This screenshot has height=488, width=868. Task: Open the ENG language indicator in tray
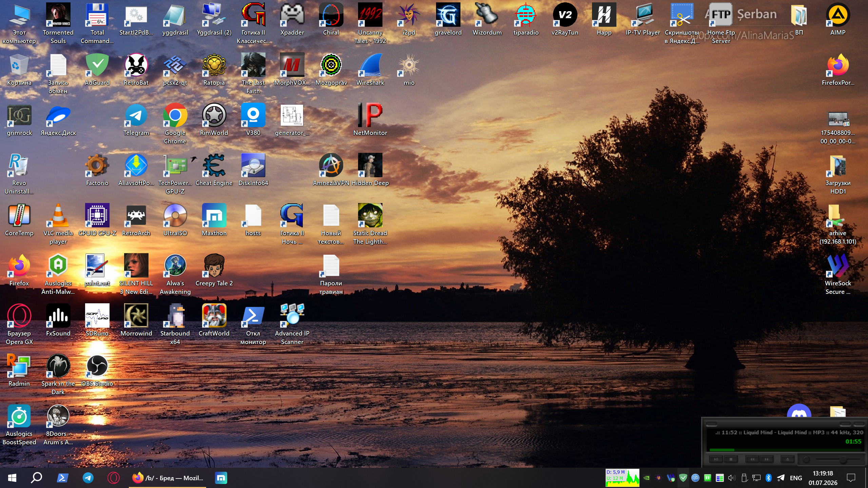(x=796, y=478)
